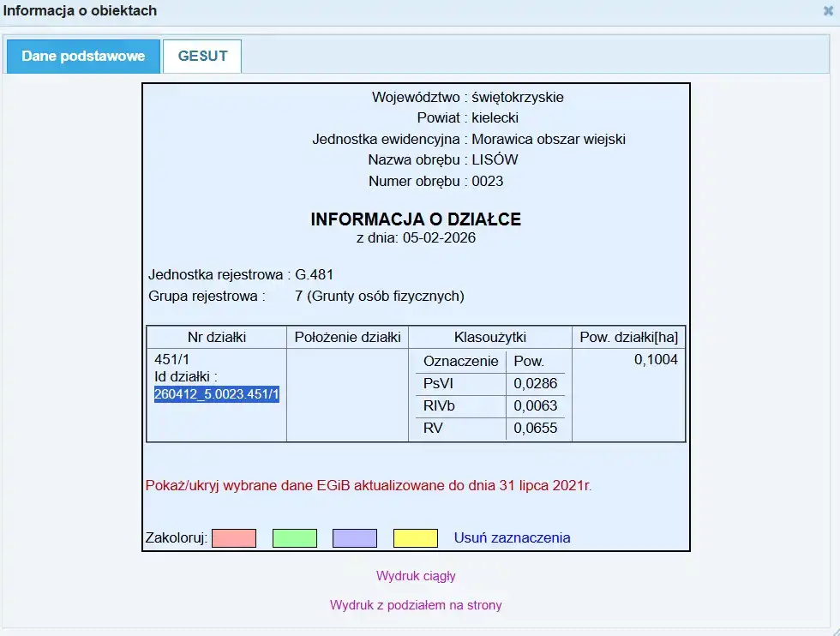Click the Położenie działki column header
The height and width of the screenshot is (636, 840).
pos(347,338)
